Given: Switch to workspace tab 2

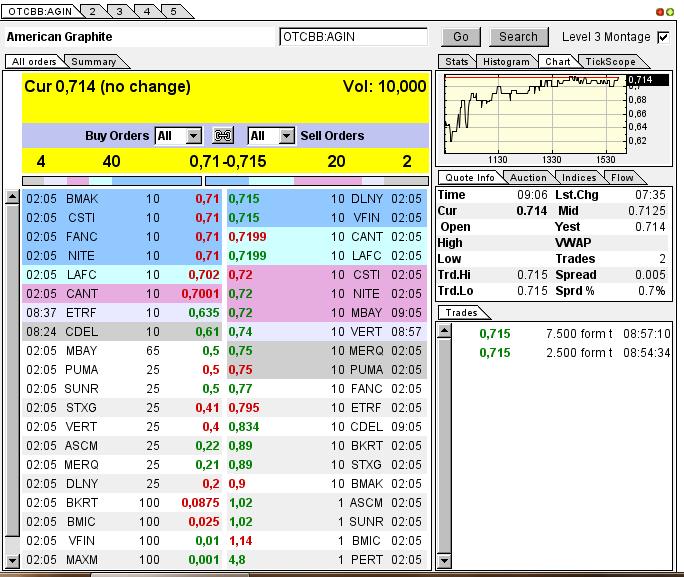Looking at the screenshot, I should (x=91, y=11).
